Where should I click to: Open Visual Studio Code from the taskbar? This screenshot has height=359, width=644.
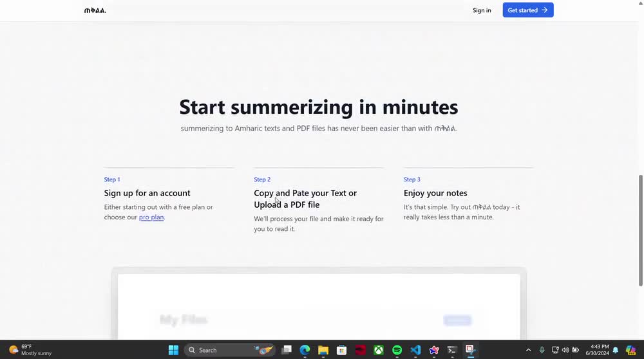pos(415,350)
